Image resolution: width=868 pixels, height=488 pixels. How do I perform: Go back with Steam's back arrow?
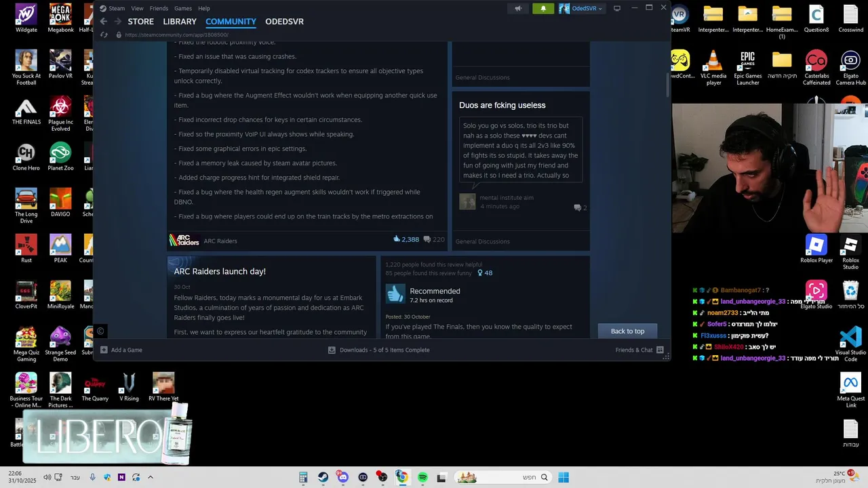tap(104, 22)
